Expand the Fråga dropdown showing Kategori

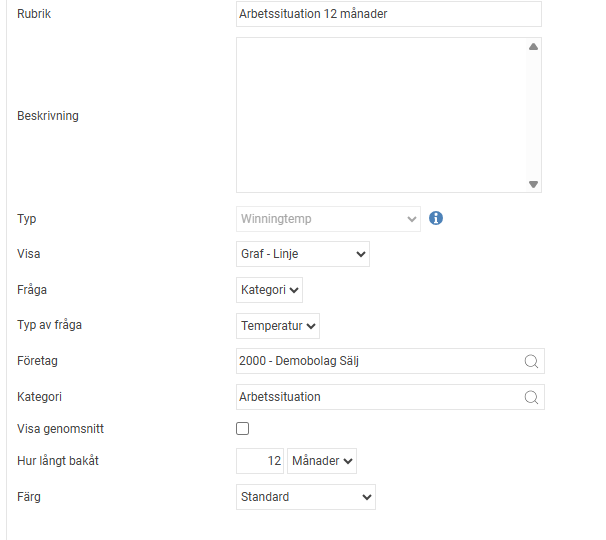coord(269,290)
